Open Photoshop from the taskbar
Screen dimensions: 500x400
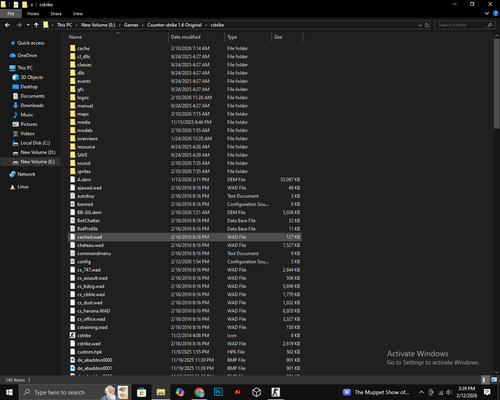pos(218,392)
